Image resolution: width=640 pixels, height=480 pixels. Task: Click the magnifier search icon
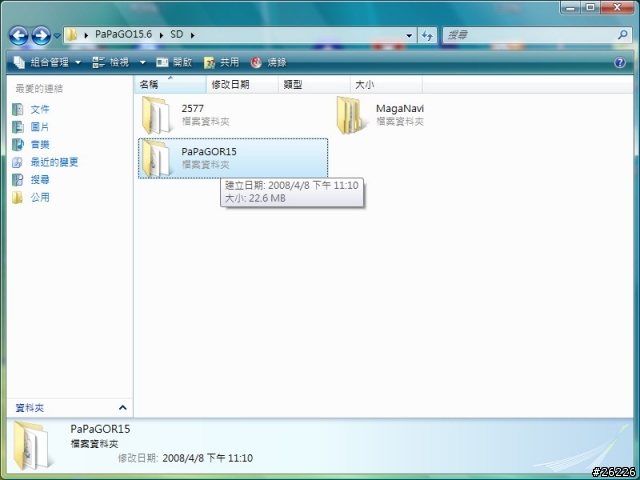click(623, 35)
